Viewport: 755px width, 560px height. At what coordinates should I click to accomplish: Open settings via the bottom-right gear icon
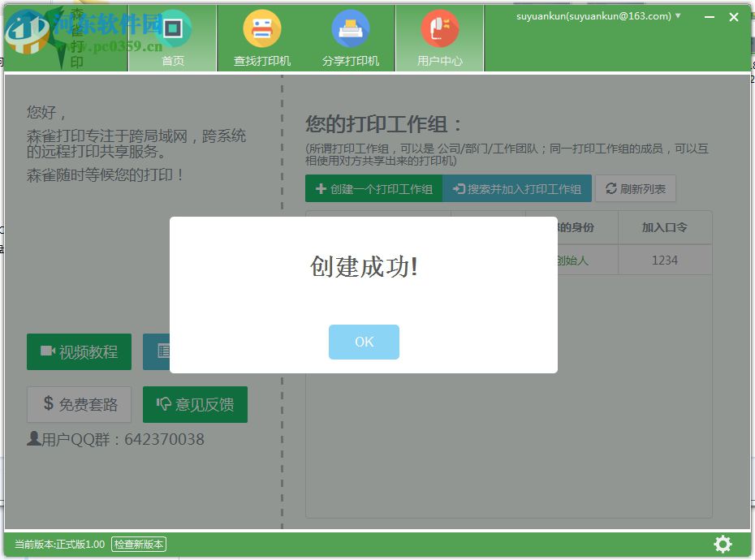coord(722,544)
